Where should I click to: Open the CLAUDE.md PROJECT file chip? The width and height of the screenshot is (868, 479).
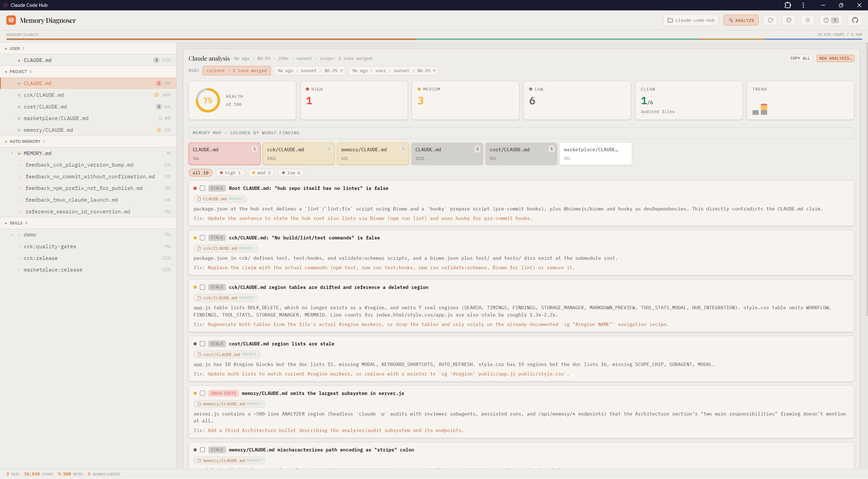coord(220,199)
